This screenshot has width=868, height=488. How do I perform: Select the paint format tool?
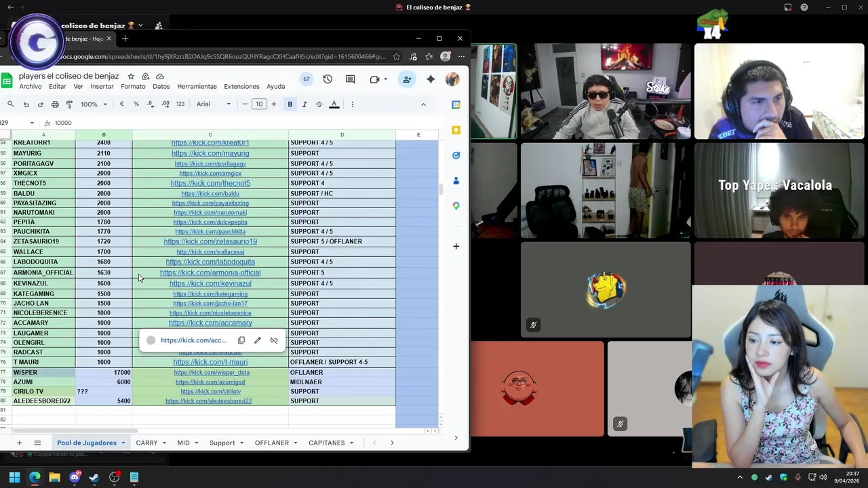69,104
